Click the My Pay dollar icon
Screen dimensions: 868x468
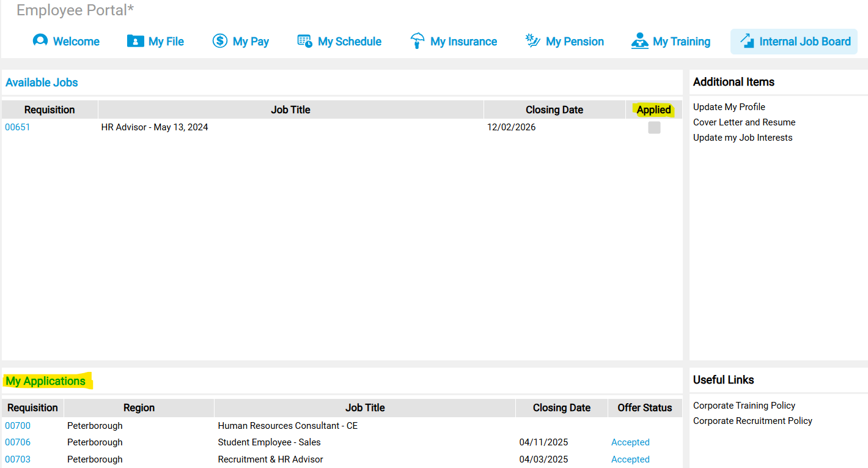click(x=219, y=41)
